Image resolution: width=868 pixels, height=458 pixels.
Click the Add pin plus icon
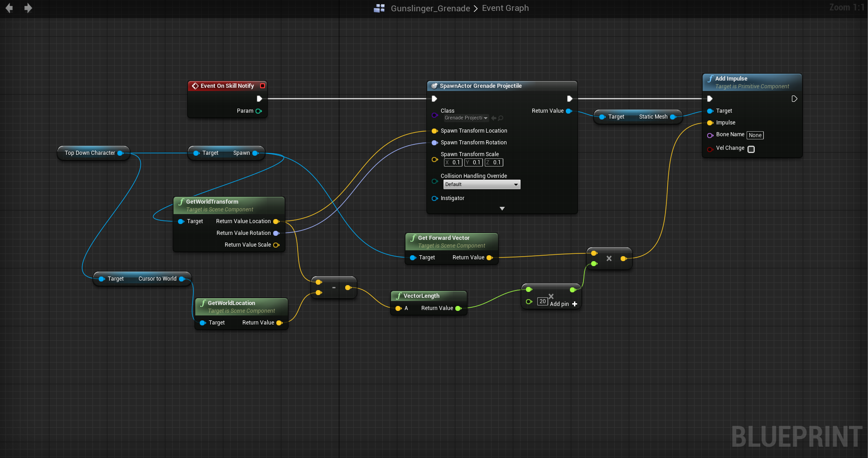(x=575, y=304)
